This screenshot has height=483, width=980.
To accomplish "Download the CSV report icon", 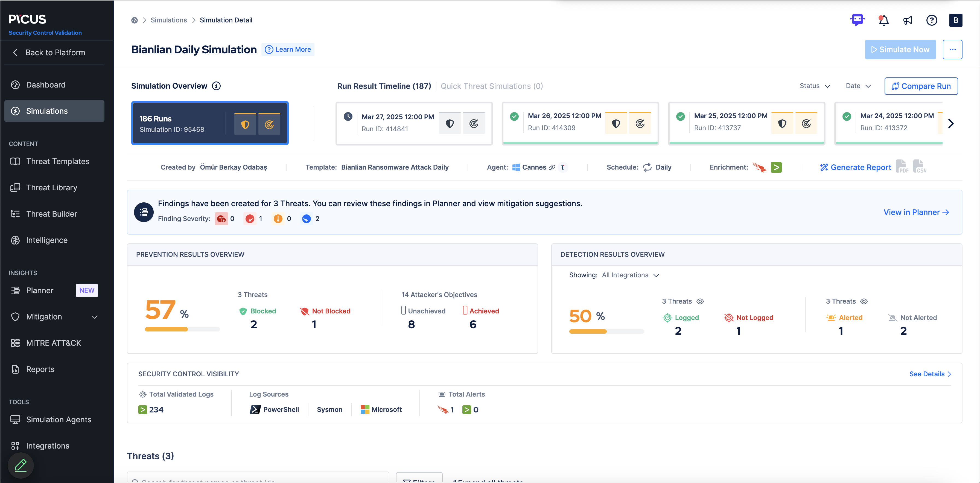I will pos(920,167).
